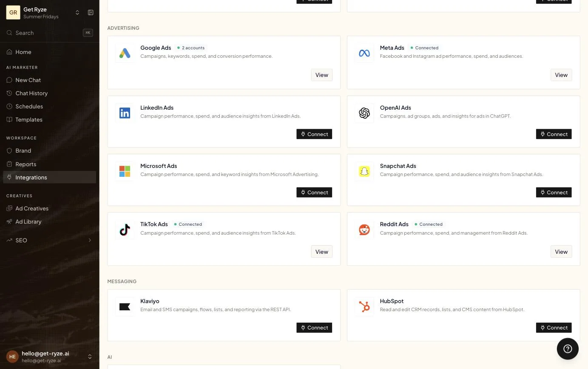Click the TikTok Ads logo icon
The width and height of the screenshot is (588, 369).
pyautogui.click(x=125, y=230)
